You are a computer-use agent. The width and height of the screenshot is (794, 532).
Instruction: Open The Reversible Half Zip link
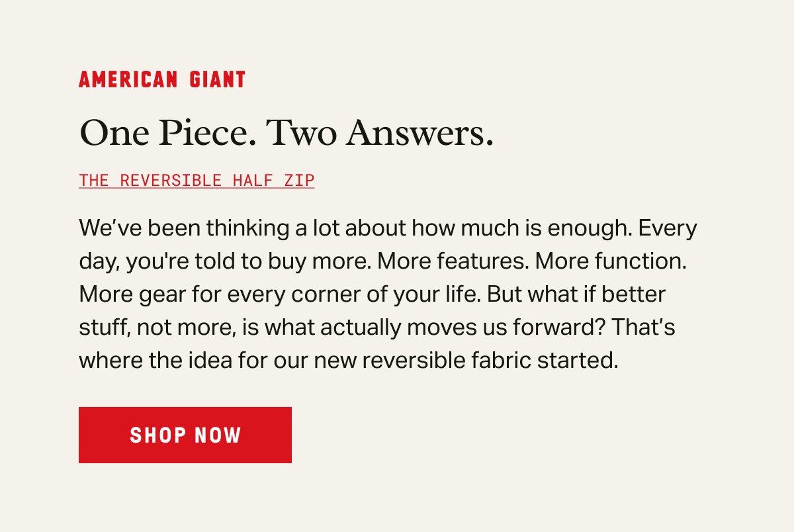click(197, 180)
